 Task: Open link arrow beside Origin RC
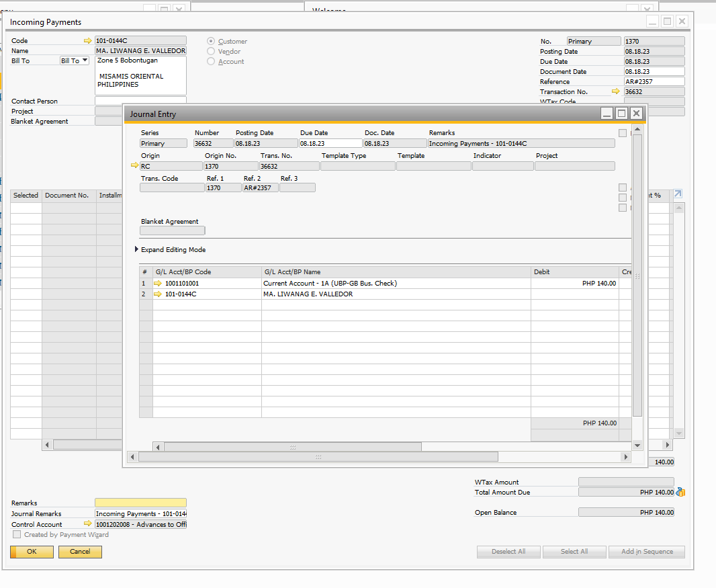135,165
